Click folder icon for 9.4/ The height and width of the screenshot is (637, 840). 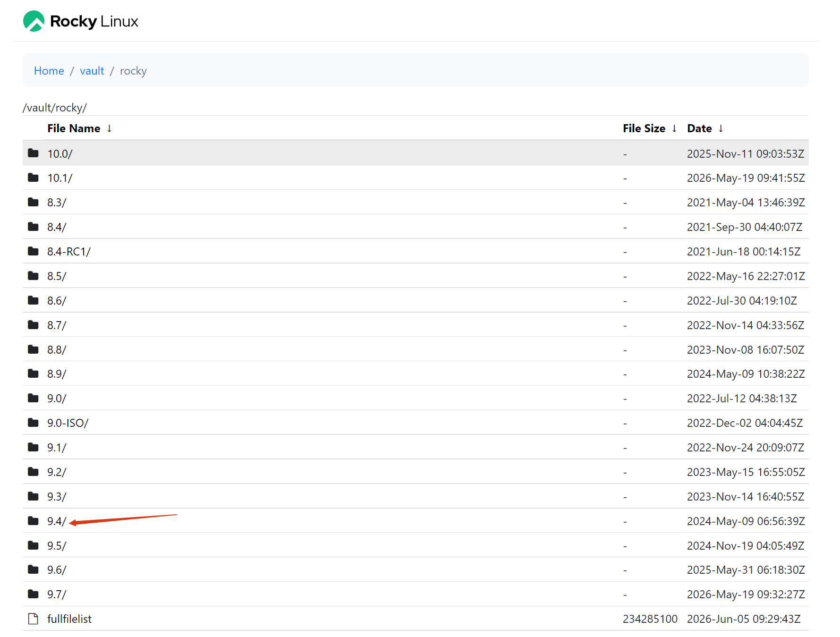click(x=33, y=521)
